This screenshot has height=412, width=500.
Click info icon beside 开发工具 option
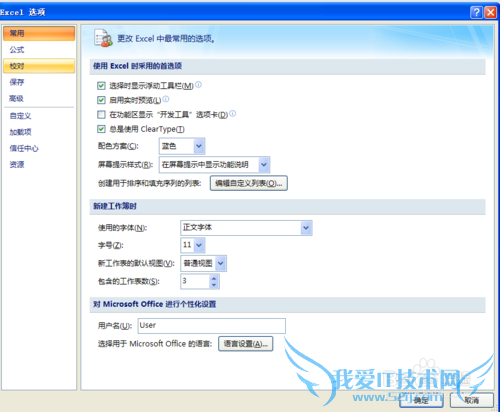pyautogui.click(x=233, y=113)
